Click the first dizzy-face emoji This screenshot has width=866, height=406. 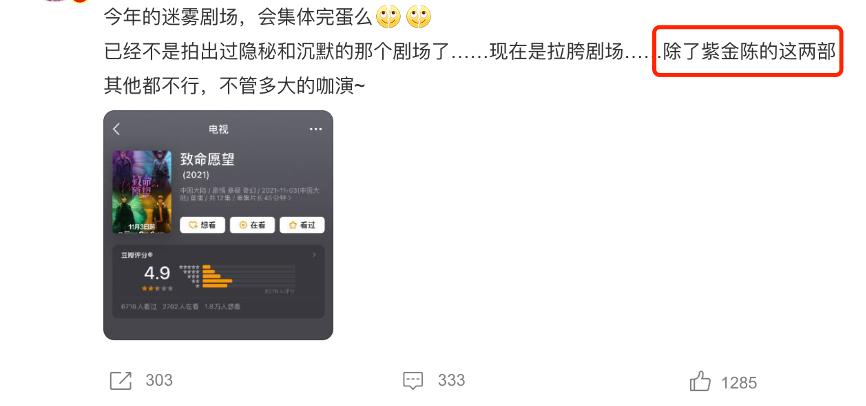tap(388, 18)
